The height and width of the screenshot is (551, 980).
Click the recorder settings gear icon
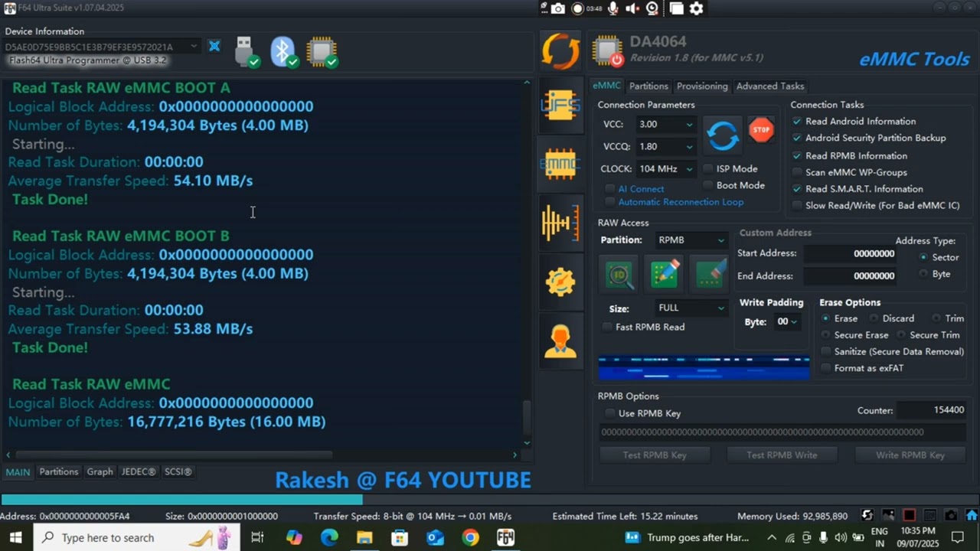tap(696, 8)
